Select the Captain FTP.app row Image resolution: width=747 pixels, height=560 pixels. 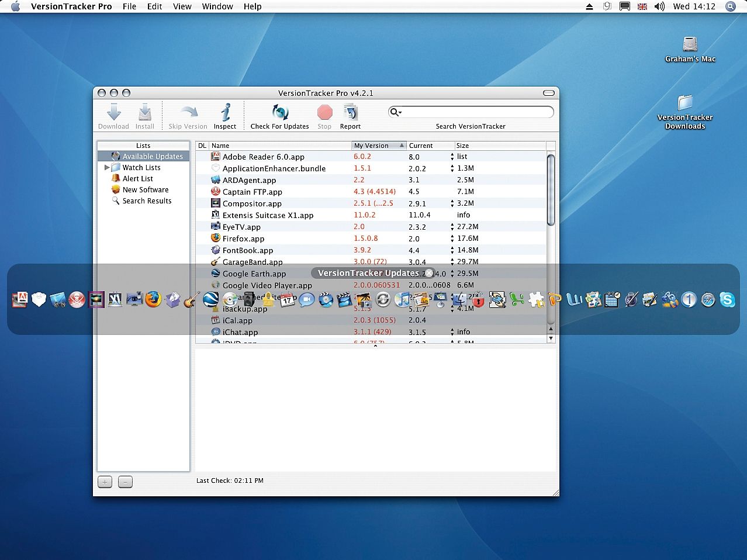click(x=371, y=192)
